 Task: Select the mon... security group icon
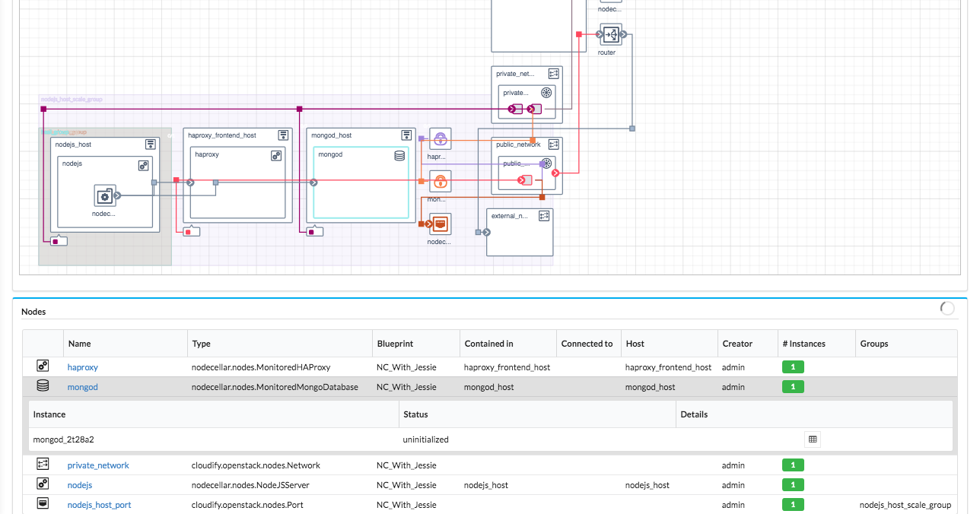point(440,181)
